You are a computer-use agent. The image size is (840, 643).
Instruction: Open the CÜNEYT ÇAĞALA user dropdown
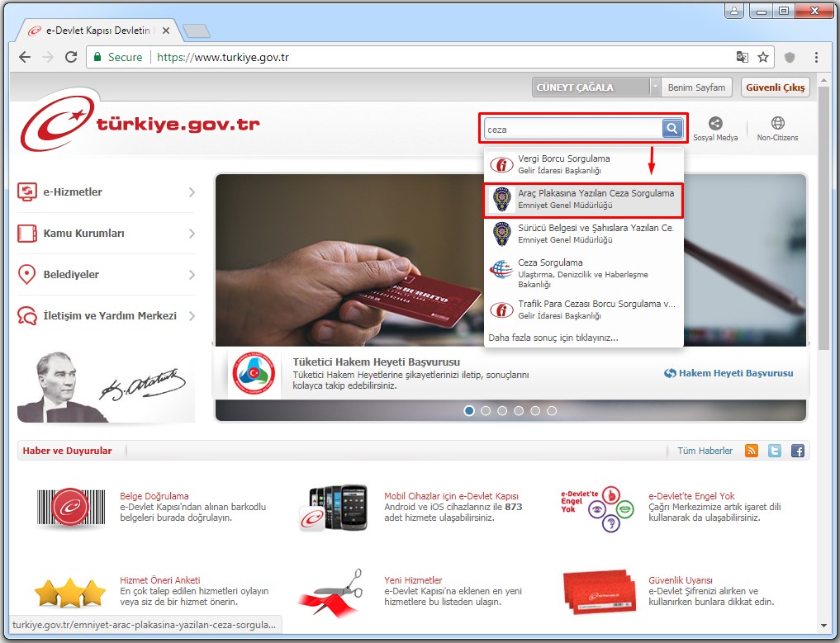pyautogui.click(x=656, y=87)
